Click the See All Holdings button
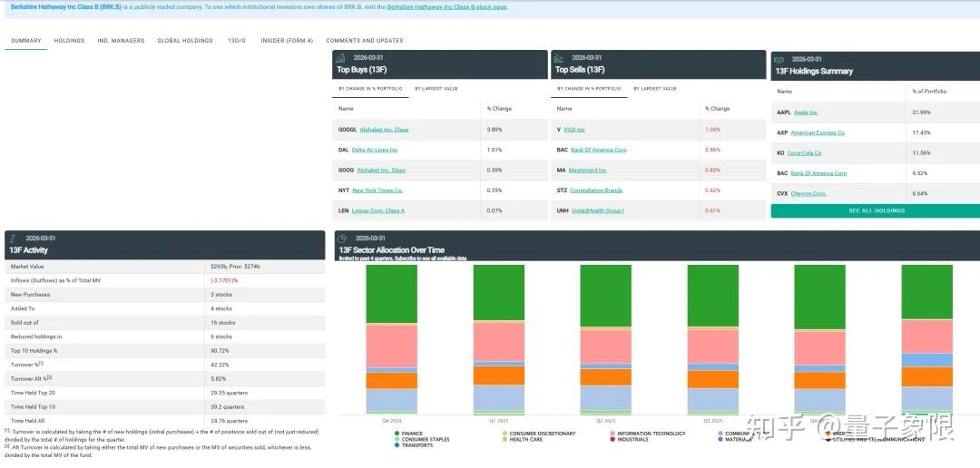Screen dimensions: 980x468 tap(876, 211)
